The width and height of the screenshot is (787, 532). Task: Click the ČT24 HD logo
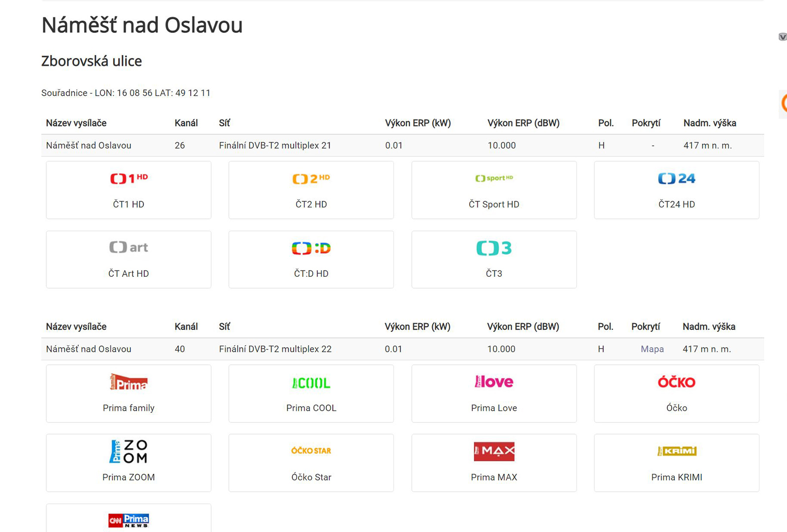click(x=676, y=178)
